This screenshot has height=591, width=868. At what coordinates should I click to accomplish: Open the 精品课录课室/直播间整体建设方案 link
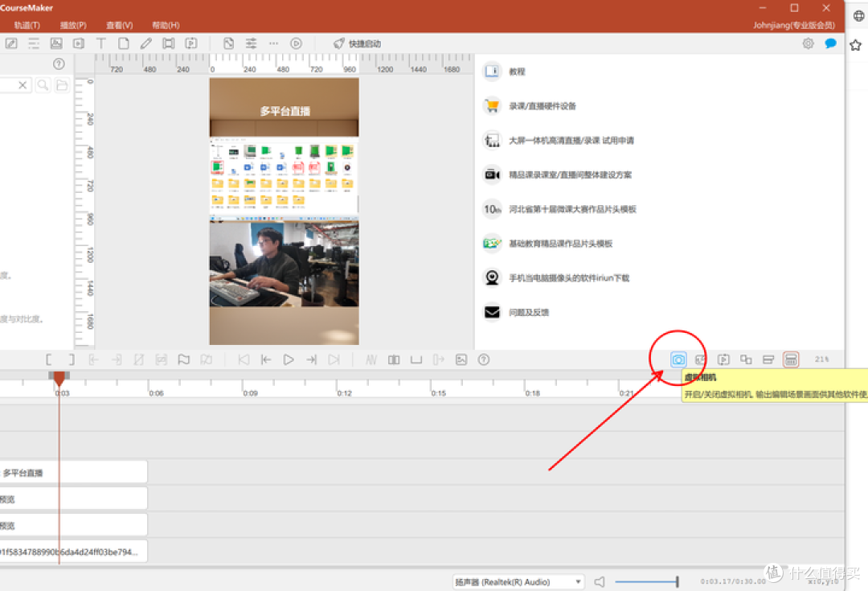pyautogui.click(x=570, y=174)
